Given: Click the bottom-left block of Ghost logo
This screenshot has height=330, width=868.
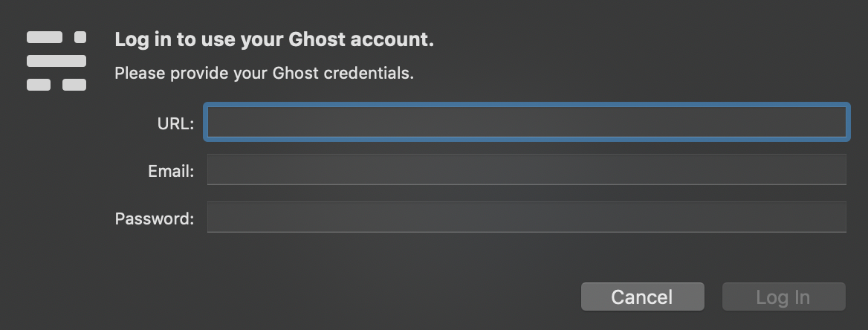Looking at the screenshot, I should tap(39, 85).
